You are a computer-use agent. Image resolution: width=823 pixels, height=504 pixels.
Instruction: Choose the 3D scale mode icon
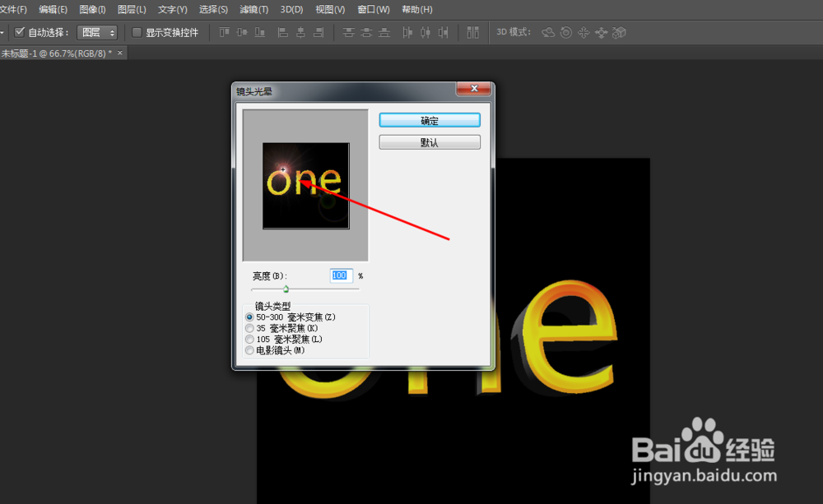(619, 32)
